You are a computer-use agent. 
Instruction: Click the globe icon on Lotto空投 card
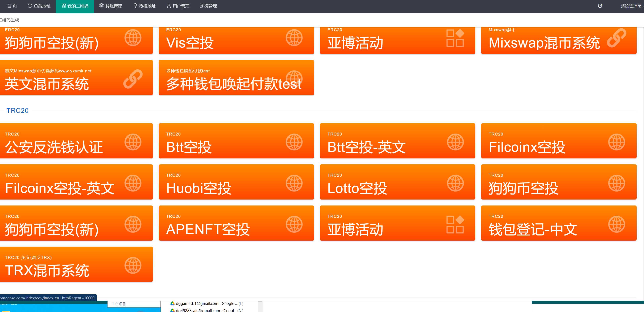pyautogui.click(x=455, y=183)
